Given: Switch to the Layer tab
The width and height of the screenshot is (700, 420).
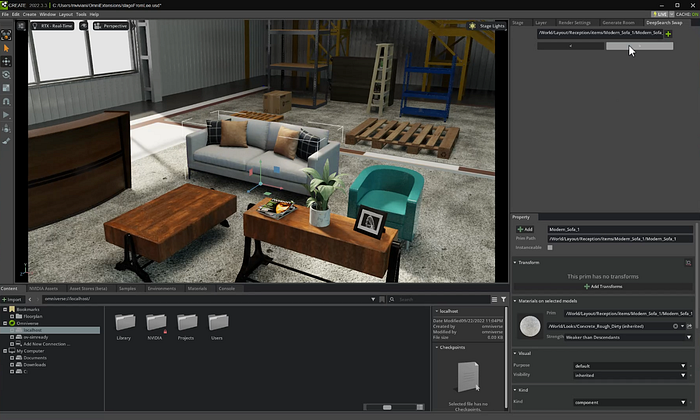Looking at the screenshot, I should [541, 22].
